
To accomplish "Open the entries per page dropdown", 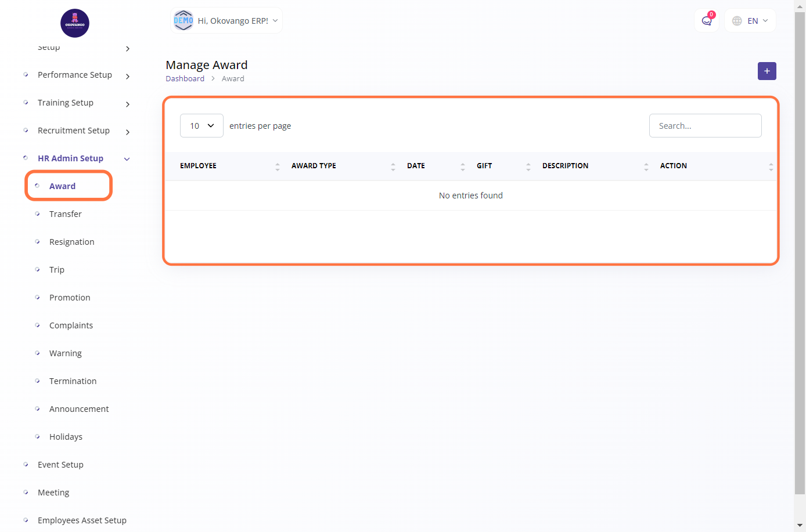I will click(201, 126).
